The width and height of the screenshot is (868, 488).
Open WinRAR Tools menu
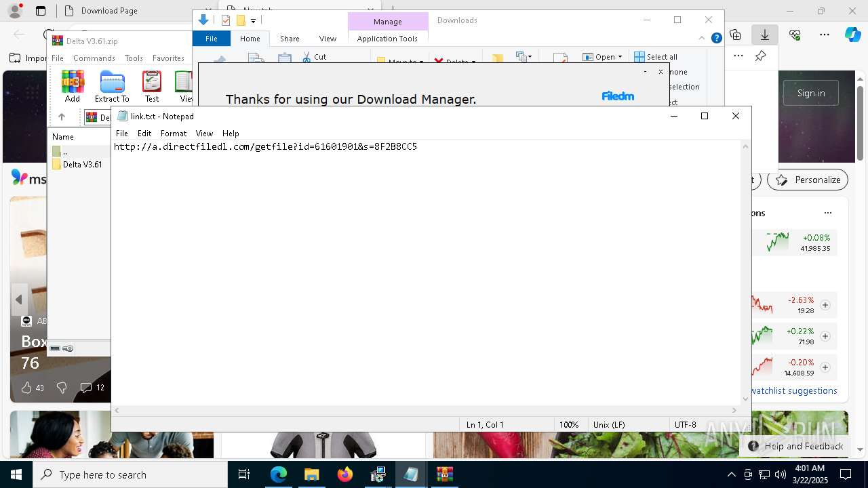click(134, 58)
